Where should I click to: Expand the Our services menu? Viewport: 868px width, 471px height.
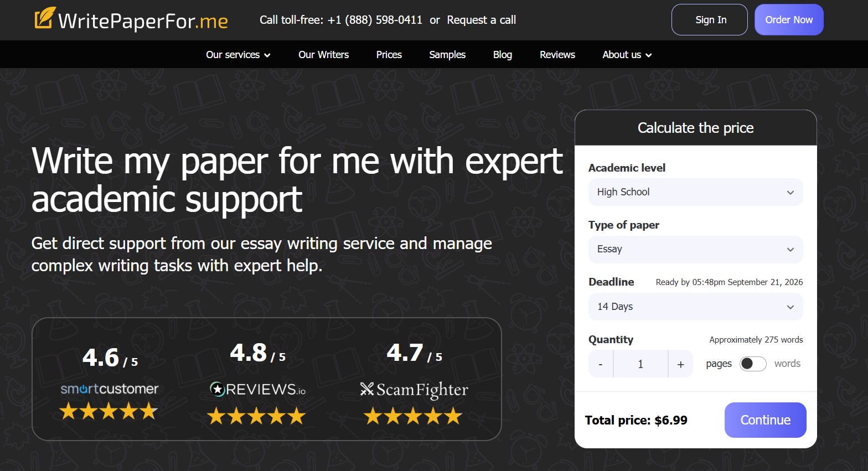(x=238, y=55)
